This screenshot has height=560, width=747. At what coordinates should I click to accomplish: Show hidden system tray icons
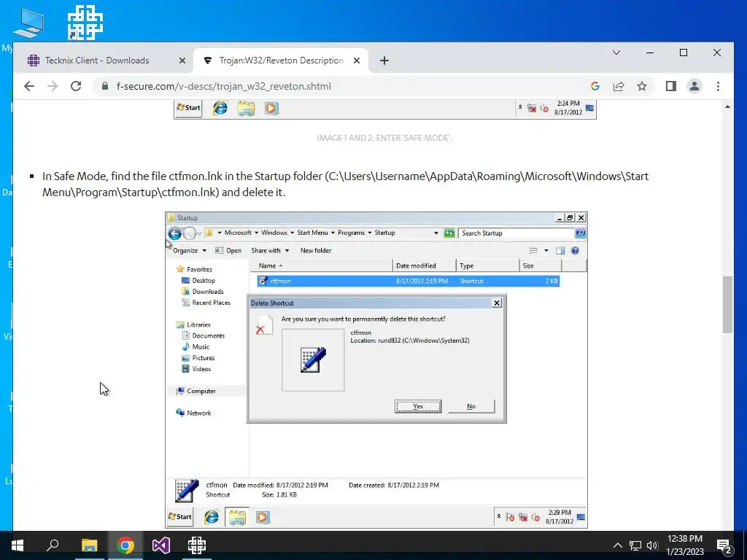(x=617, y=545)
